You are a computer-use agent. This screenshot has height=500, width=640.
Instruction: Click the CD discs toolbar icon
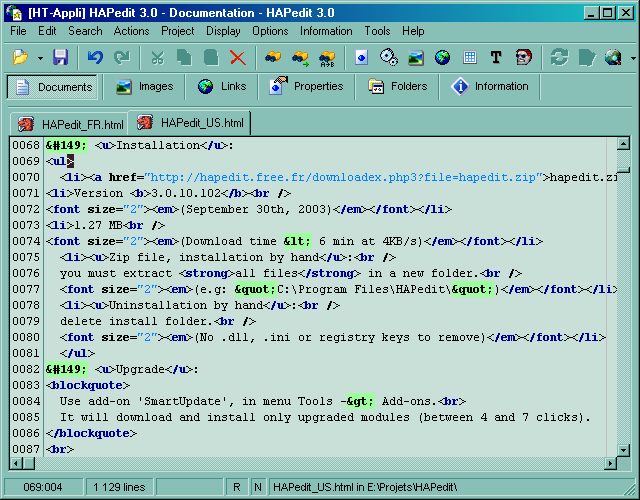pos(389,58)
